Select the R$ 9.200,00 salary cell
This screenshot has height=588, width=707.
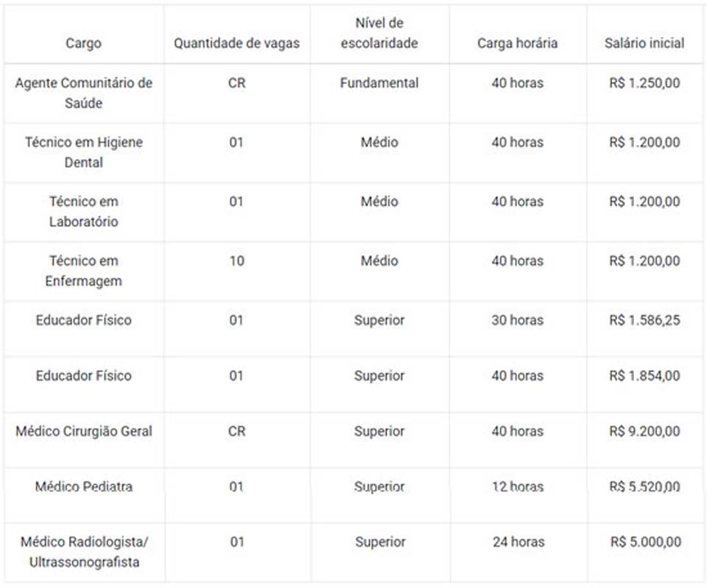[x=644, y=431]
